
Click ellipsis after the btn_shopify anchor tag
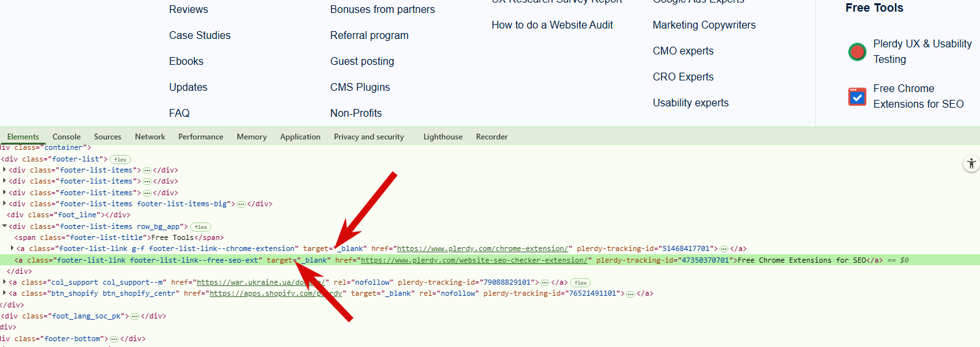630,294
